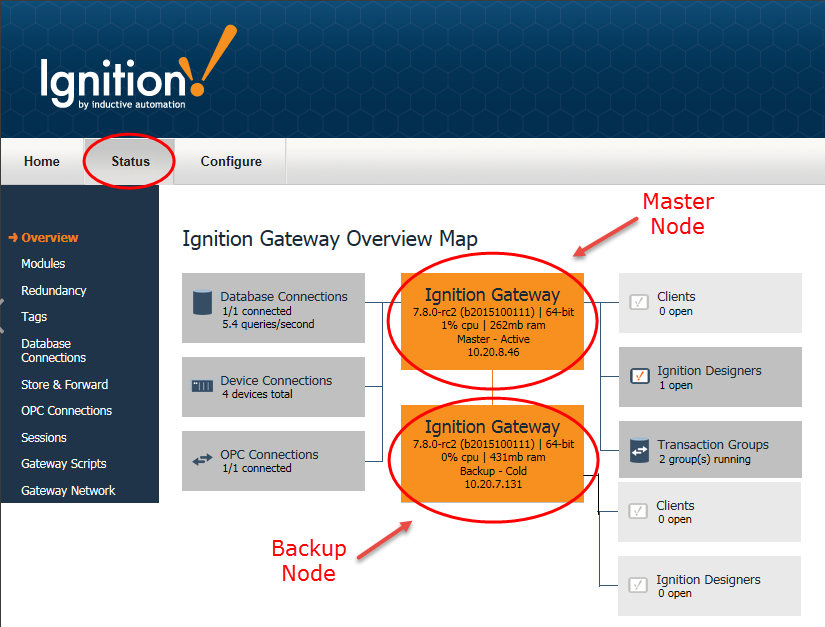Click the '2 group(s) running' text
825x627 pixels.
(705, 459)
